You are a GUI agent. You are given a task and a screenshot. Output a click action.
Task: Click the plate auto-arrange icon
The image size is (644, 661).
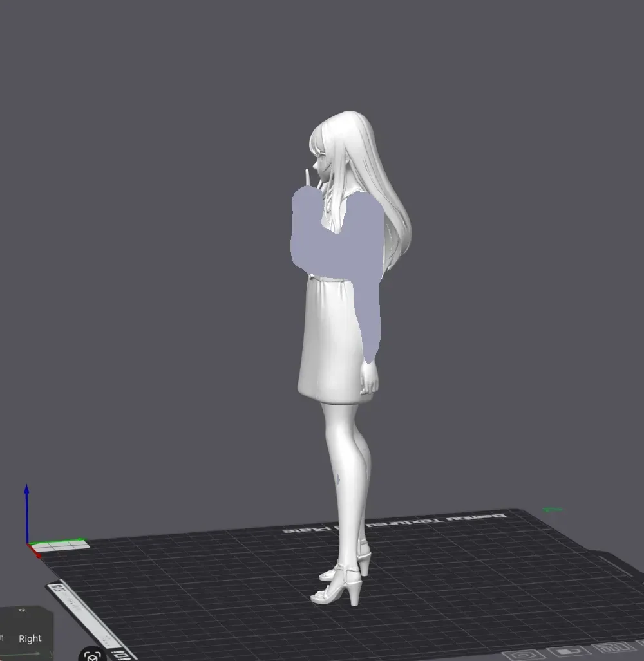coord(613,647)
